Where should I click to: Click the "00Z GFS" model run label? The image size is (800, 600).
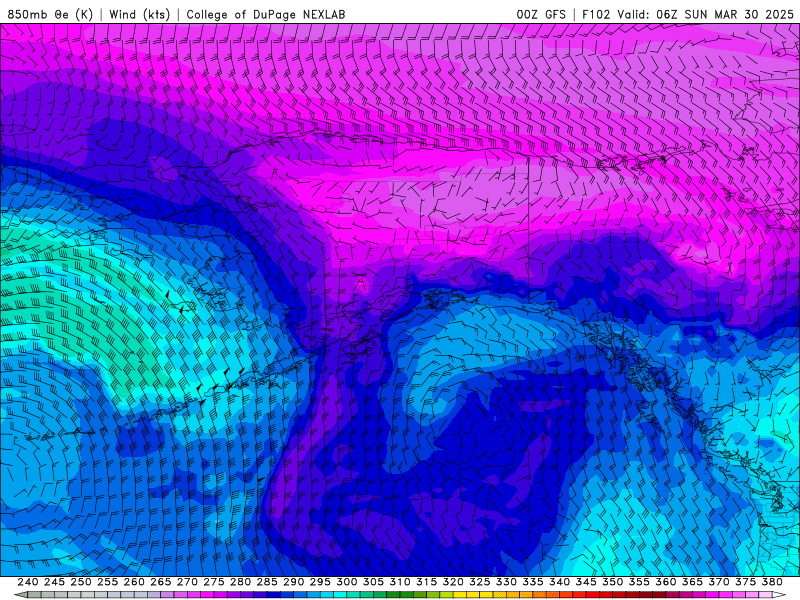pyautogui.click(x=541, y=14)
